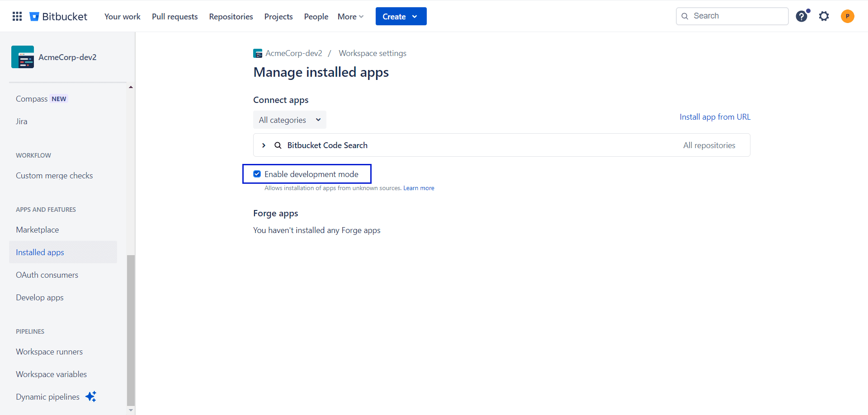Image resolution: width=868 pixels, height=415 pixels.
Task: Select Jira in the sidebar
Action: click(x=22, y=121)
